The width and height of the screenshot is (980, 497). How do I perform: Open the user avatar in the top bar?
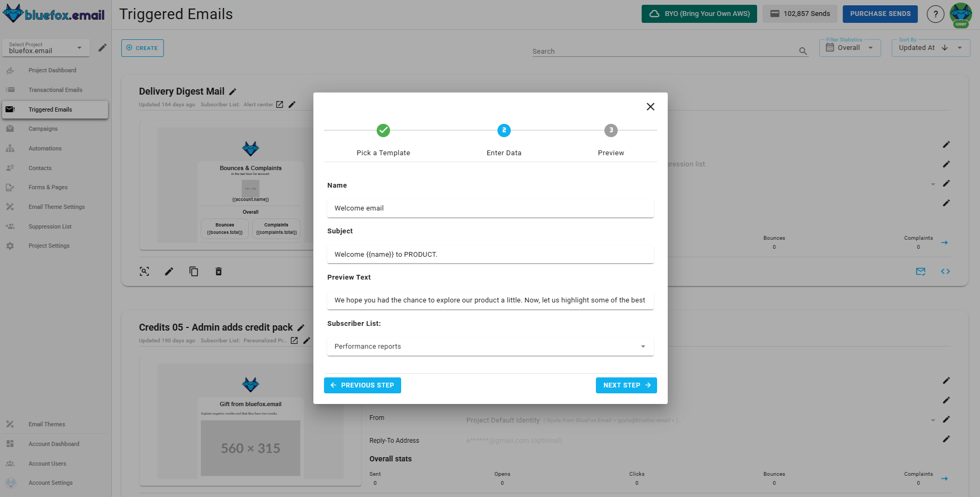961,14
